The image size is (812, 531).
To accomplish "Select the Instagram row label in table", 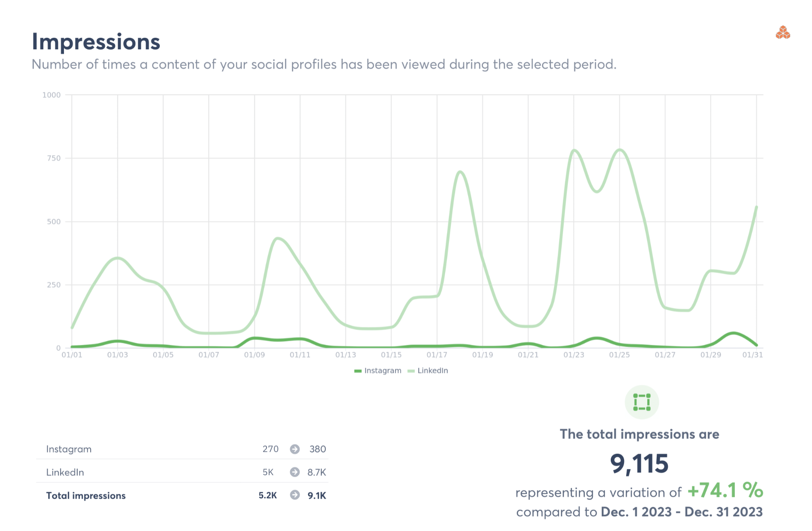I will pos(69,449).
